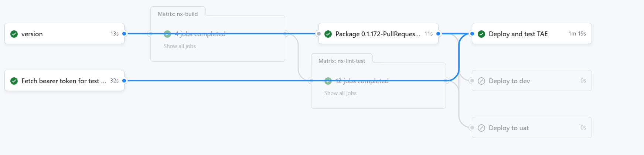This screenshot has height=155, width=644.
Task: Click 32s duration on Fetch bearer token
Action: coord(115,81)
